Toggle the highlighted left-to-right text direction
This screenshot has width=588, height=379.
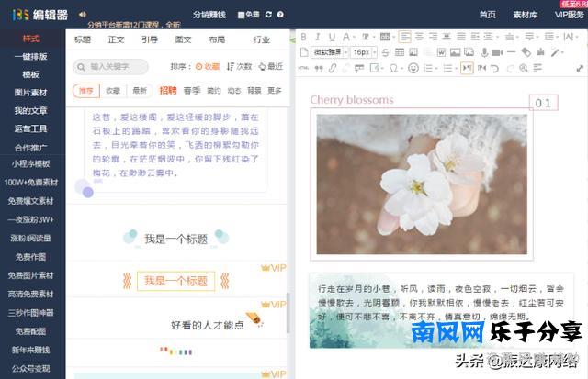[x=467, y=68]
